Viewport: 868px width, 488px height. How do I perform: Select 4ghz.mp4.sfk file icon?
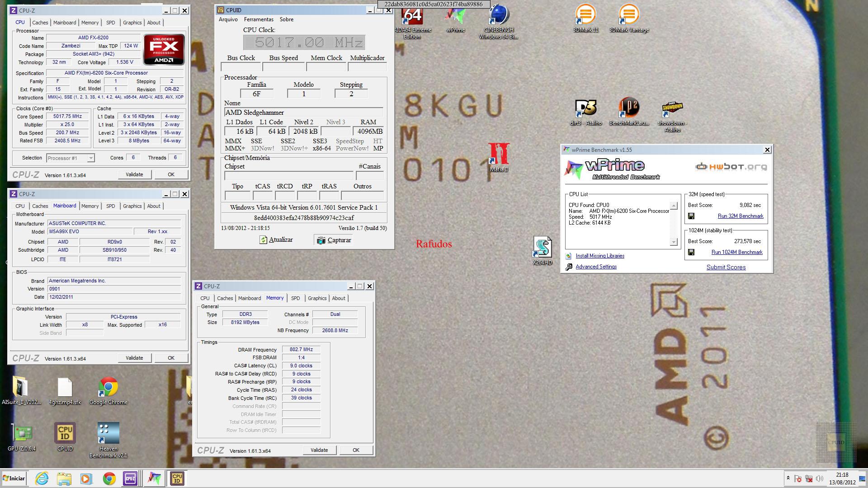pos(65,390)
